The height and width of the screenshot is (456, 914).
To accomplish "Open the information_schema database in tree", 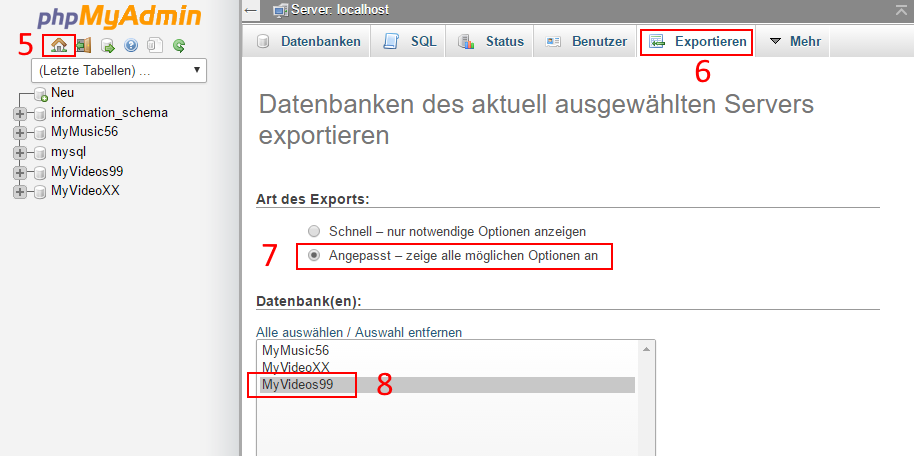I will pos(110,113).
